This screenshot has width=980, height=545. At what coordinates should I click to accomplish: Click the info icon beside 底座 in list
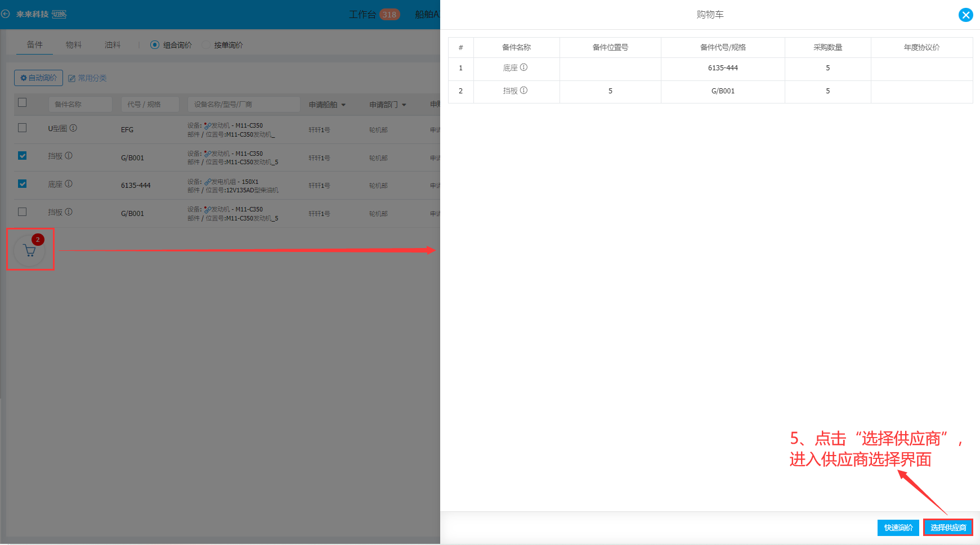coord(69,184)
